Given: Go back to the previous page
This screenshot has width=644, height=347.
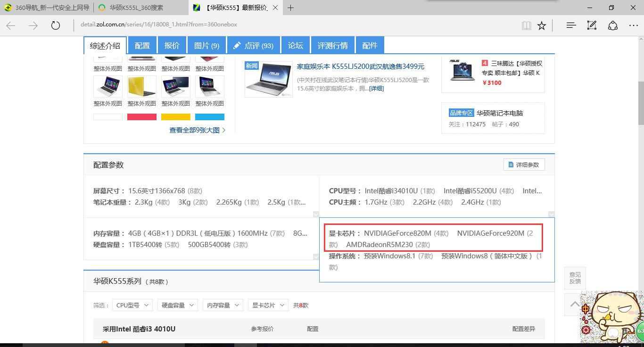Looking at the screenshot, I should tap(11, 25).
